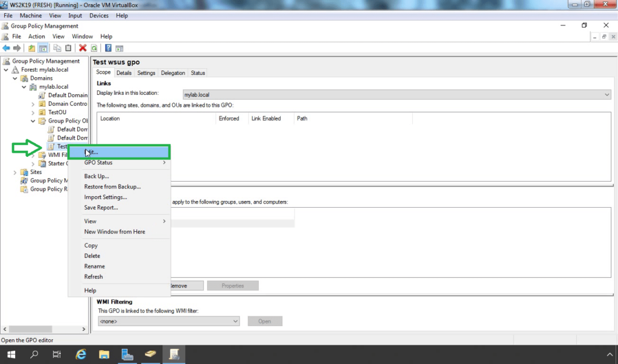Click the red Delete X icon
The height and width of the screenshot is (364, 618).
click(83, 48)
